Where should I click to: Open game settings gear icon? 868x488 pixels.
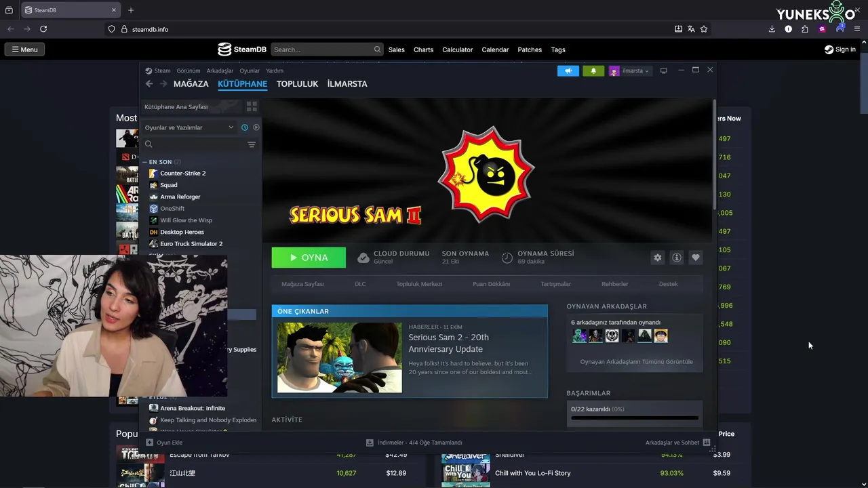coord(657,258)
